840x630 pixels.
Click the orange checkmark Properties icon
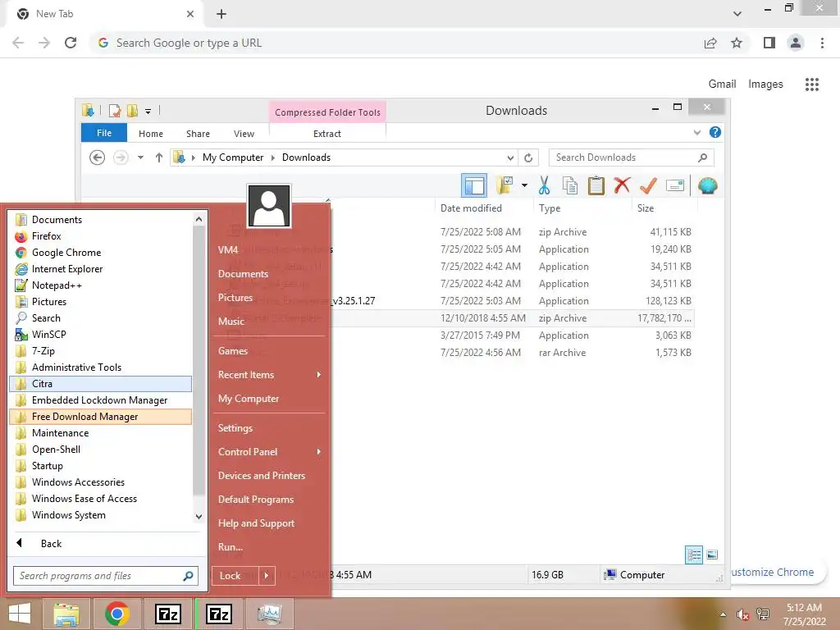click(648, 185)
